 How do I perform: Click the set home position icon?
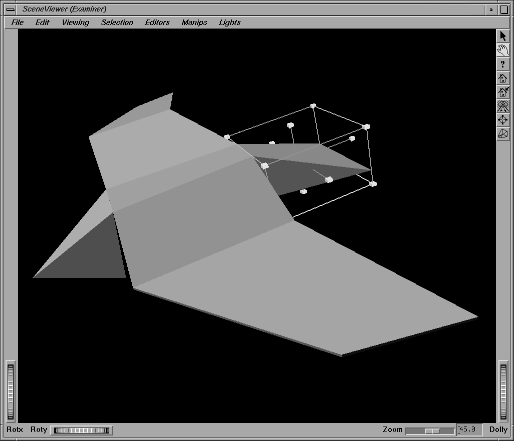[503, 92]
